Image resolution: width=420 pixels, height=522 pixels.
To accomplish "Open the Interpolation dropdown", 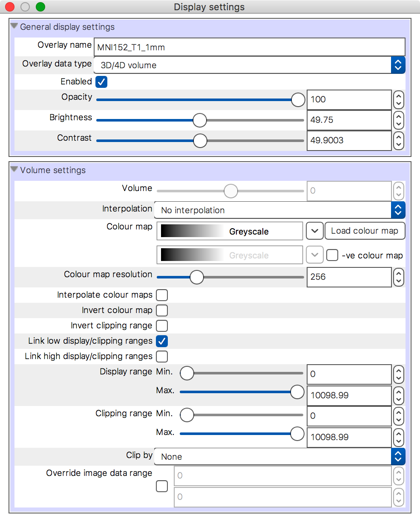I will tap(398, 210).
